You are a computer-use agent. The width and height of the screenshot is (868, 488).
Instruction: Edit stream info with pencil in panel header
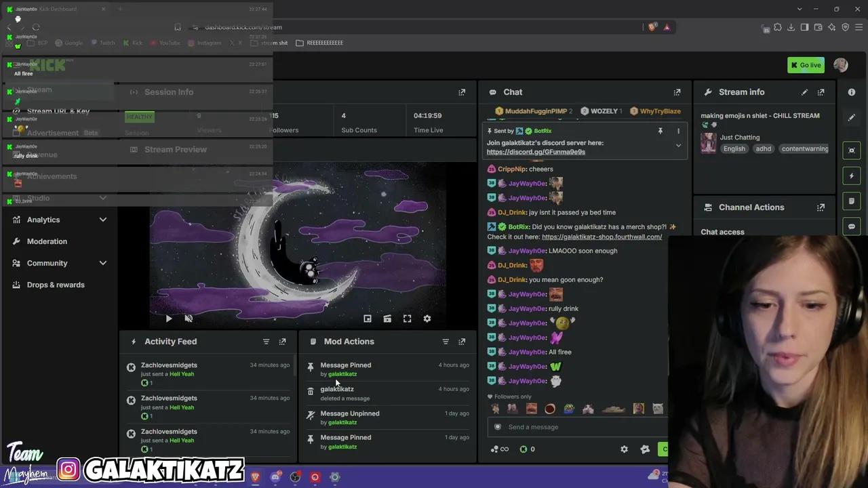coord(804,92)
